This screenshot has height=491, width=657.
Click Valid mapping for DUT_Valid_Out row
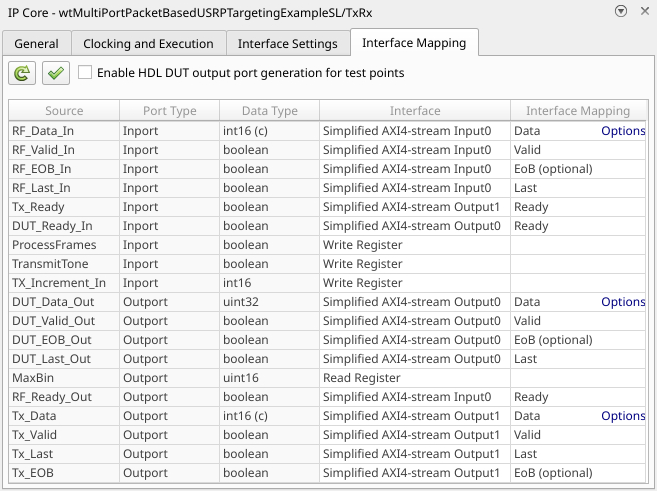578,321
